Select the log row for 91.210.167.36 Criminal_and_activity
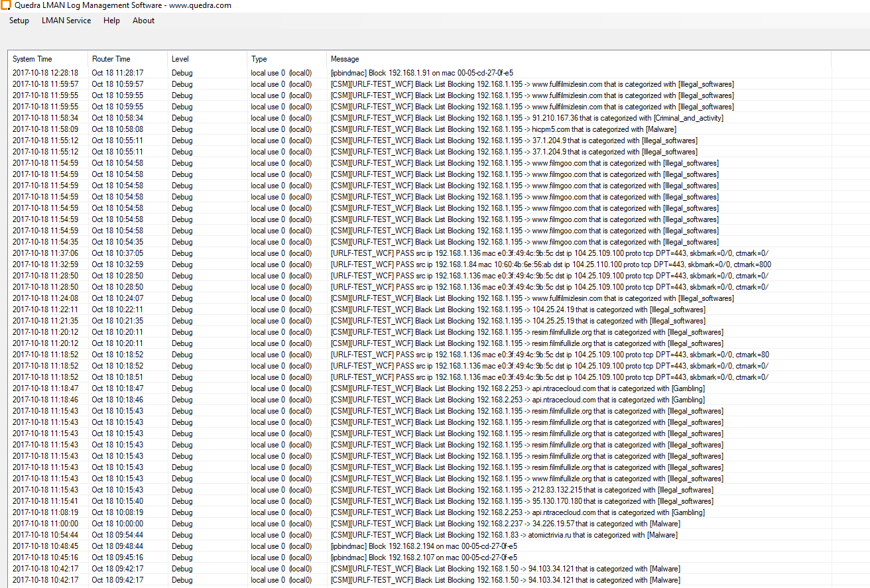This screenshot has height=588, width=870. [527, 118]
